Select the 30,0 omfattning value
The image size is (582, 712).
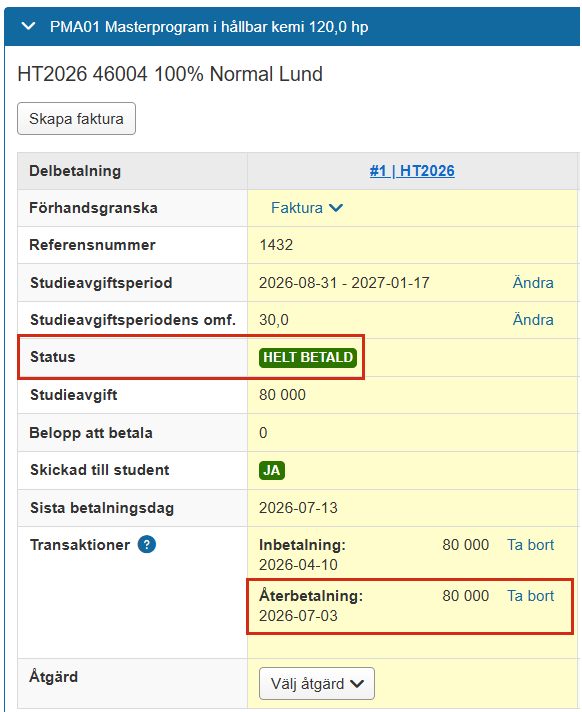pos(274,320)
